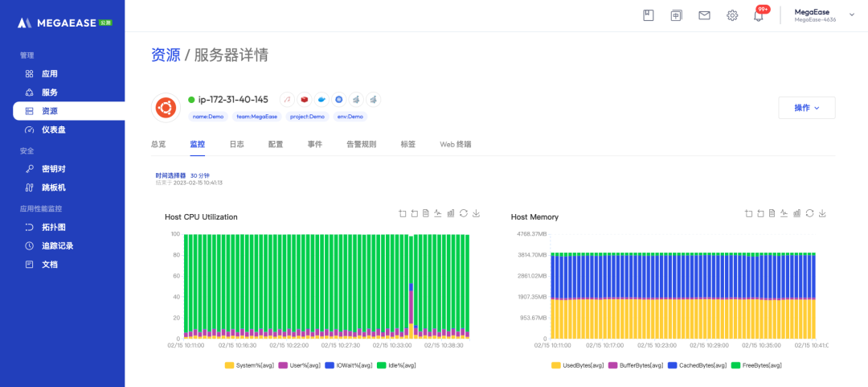Screen dimensions: 868x387
Task: Open the Web 终端 tab
Action: tap(455, 145)
